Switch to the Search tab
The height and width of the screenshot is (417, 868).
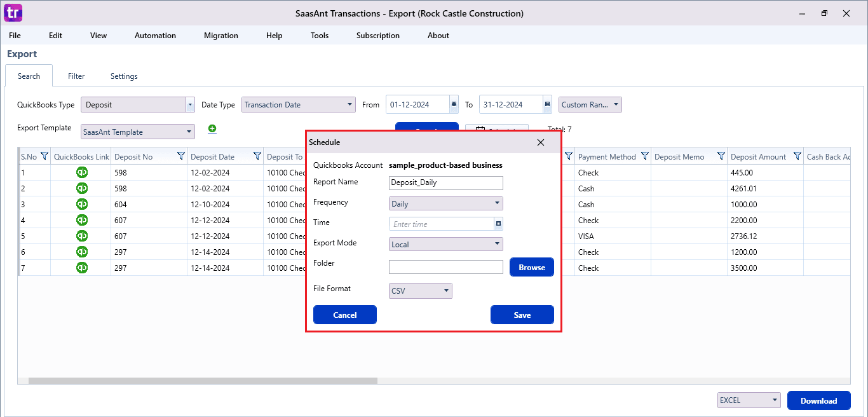tap(29, 76)
